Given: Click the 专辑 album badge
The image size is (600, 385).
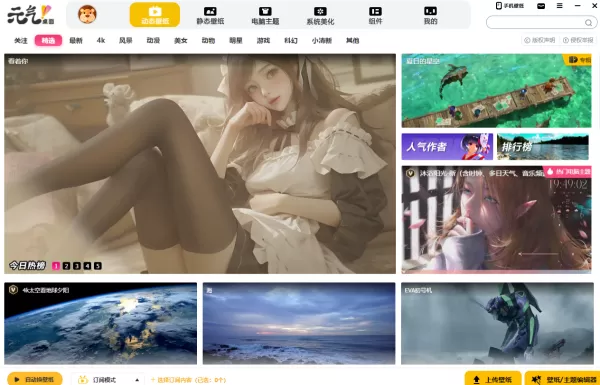Looking at the screenshot, I should coord(577,60).
